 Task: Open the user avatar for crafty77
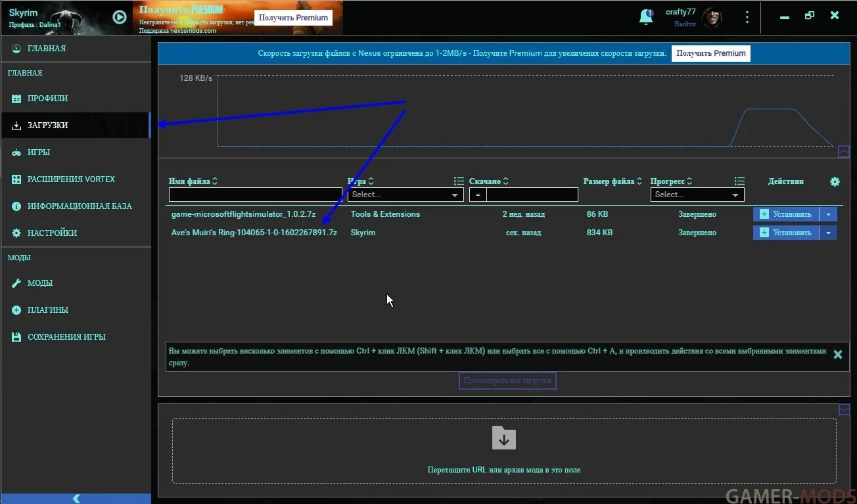tap(712, 17)
